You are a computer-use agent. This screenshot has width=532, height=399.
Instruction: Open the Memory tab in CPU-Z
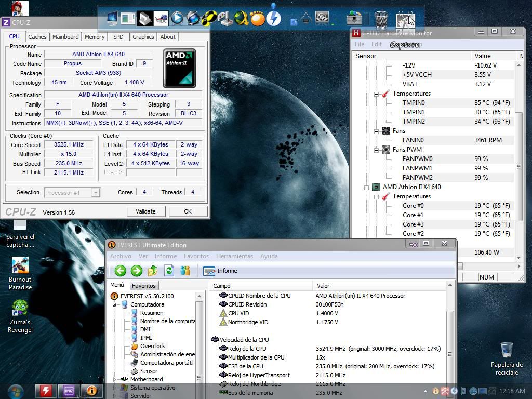(95, 37)
